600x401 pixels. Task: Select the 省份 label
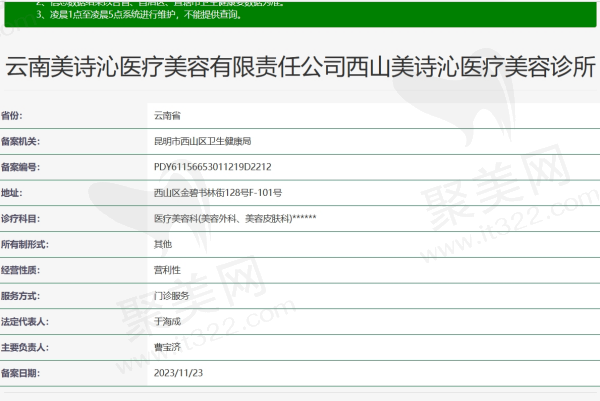tap(11, 115)
